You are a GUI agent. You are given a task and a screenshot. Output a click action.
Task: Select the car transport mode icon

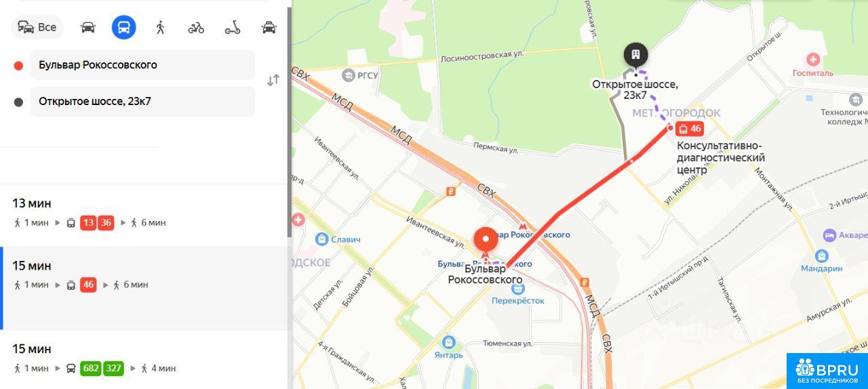pyautogui.click(x=88, y=27)
